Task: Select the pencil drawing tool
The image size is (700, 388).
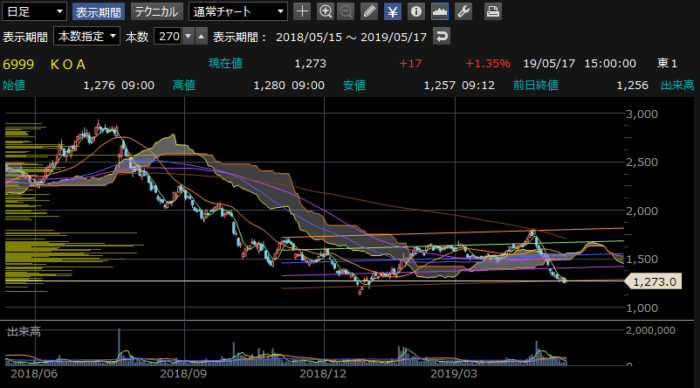Action: pyautogui.click(x=369, y=11)
